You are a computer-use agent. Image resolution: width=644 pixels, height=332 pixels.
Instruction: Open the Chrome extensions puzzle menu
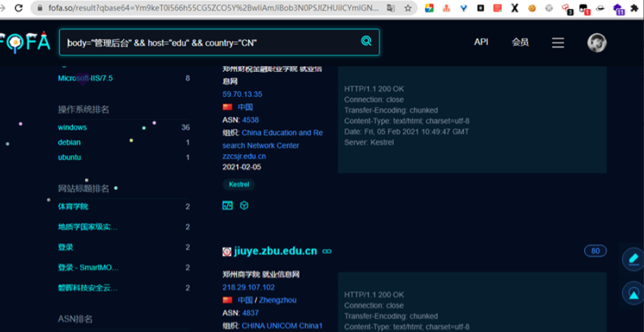(x=635, y=8)
